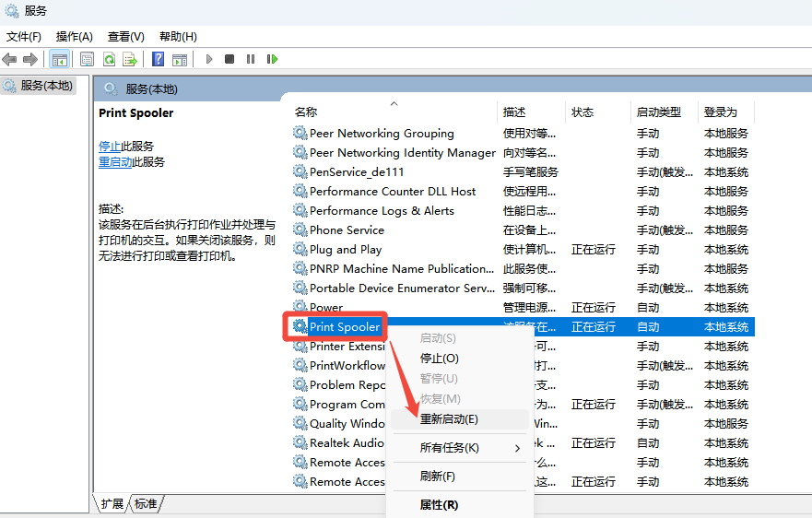Sort by the 启动类型 column header
The width and height of the screenshot is (812, 518).
pos(665,112)
